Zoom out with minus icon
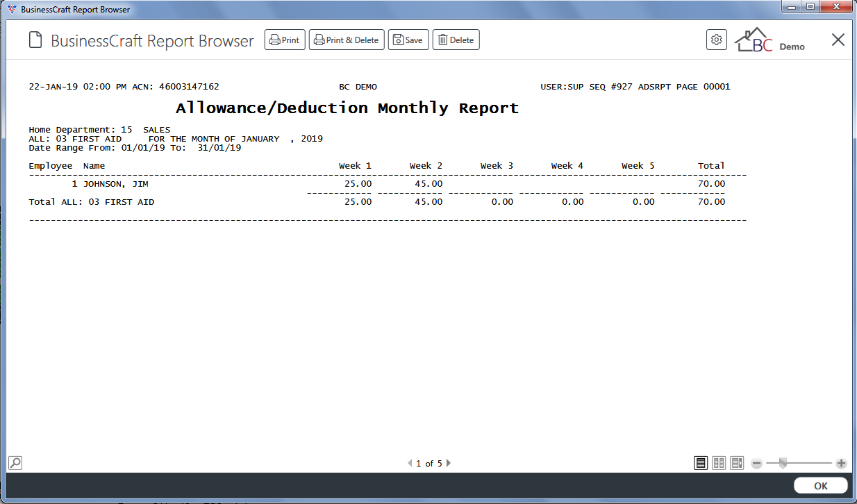857x504 pixels. click(756, 463)
